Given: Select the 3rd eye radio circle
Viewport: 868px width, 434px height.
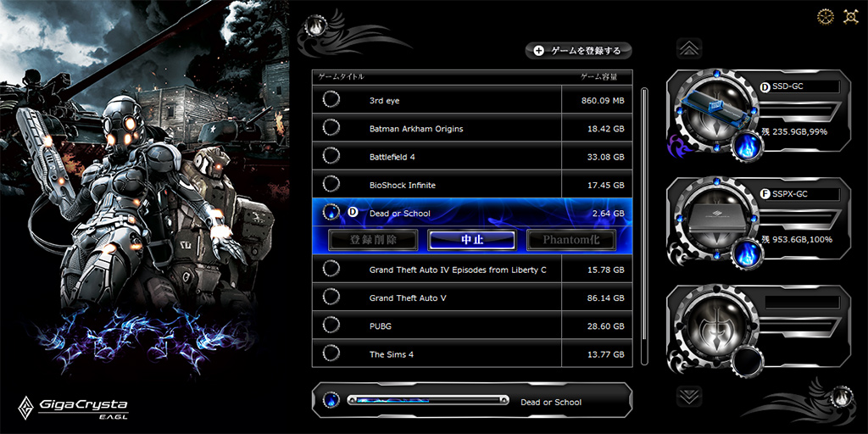Looking at the screenshot, I should [x=331, y=100].
